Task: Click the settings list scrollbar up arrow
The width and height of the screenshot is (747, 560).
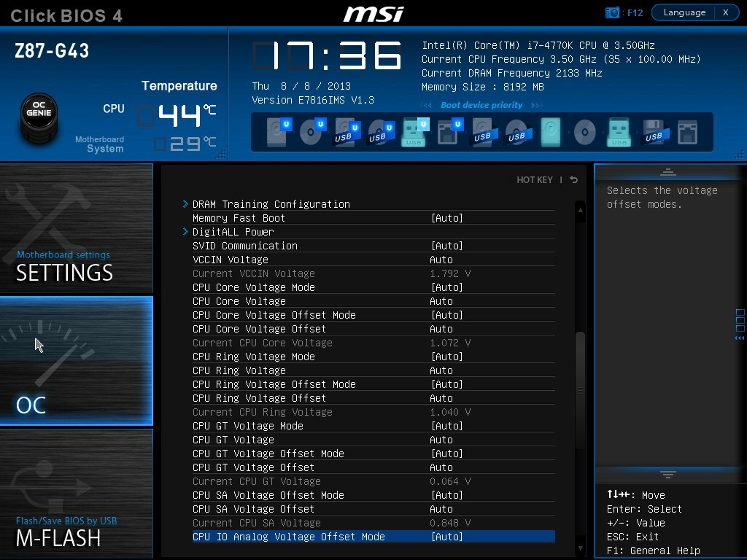Action: click(x=580, y=209)
